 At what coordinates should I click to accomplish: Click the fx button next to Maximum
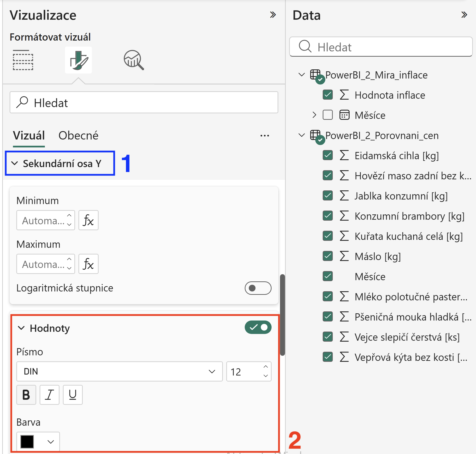[x=88, y=264]
